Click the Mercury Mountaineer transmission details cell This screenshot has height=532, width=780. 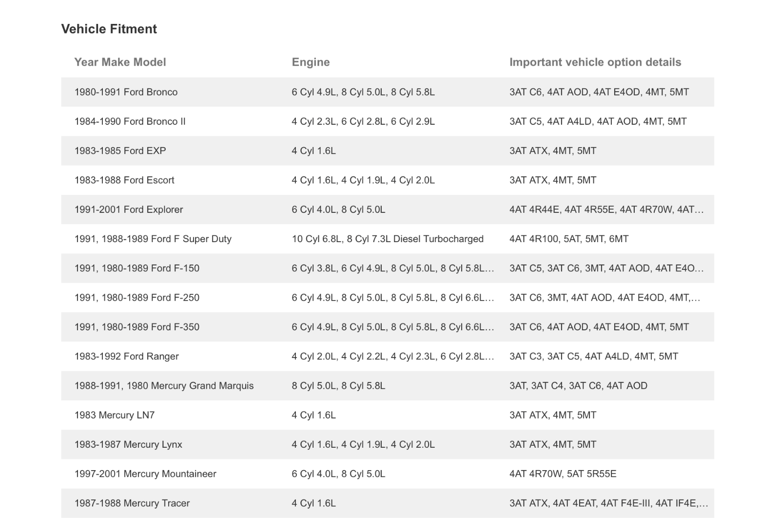point(563,474)
